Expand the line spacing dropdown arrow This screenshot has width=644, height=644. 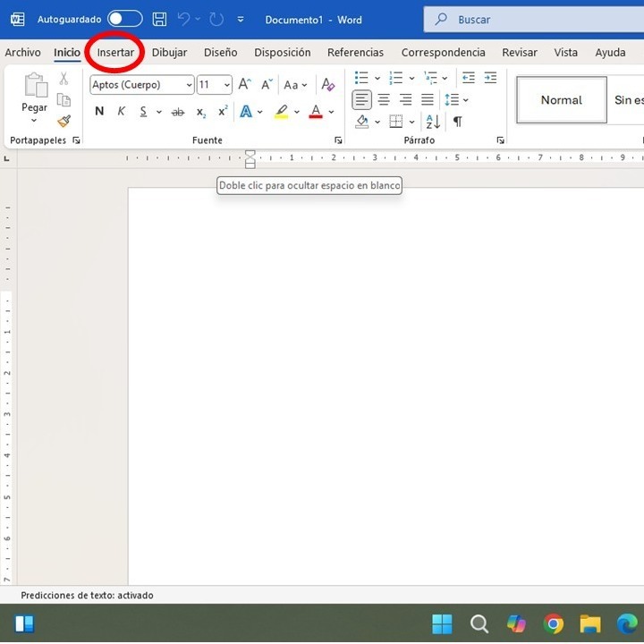coord(465,100)
